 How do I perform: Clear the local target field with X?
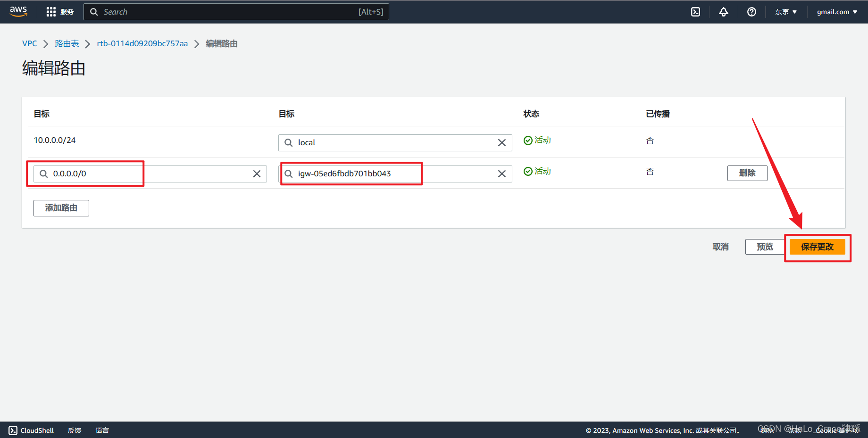coord(502,143)
